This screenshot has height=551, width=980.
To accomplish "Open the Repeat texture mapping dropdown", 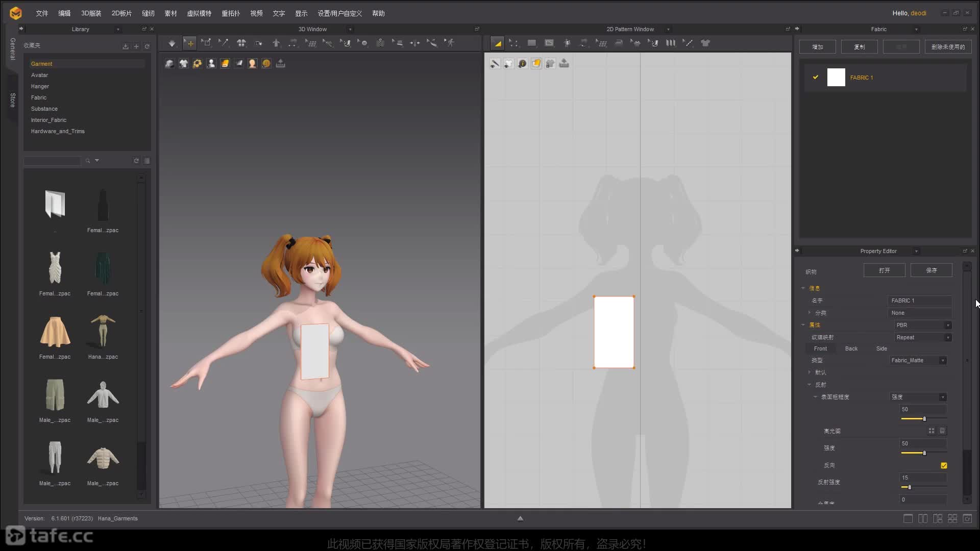I will click(923, 337).
